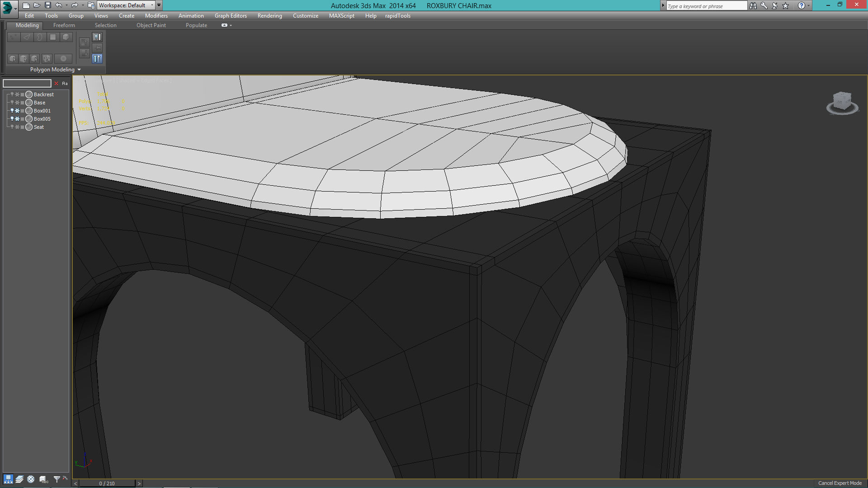Open the Edit menu
The height and width of the screenshot is (488, 868).
point(29,16)
